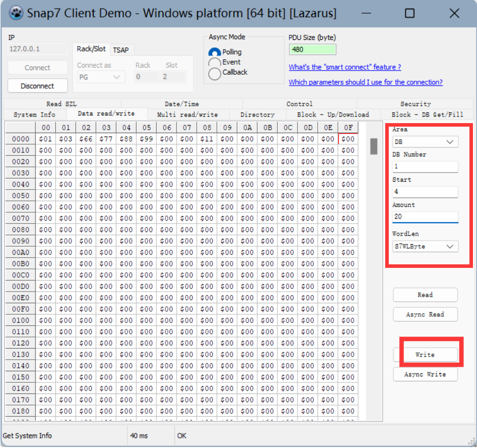Click the PDU Size field showing 480
This screenshot has height=448, width=477.
coord(313,49)
